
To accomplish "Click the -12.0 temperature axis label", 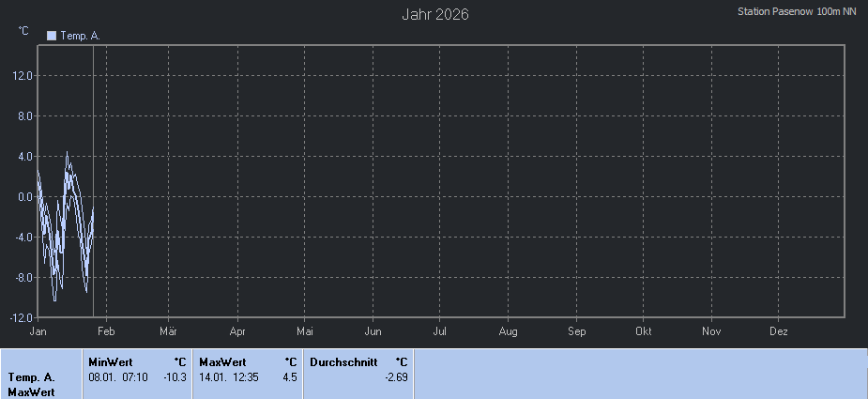I will click(22, 318).
